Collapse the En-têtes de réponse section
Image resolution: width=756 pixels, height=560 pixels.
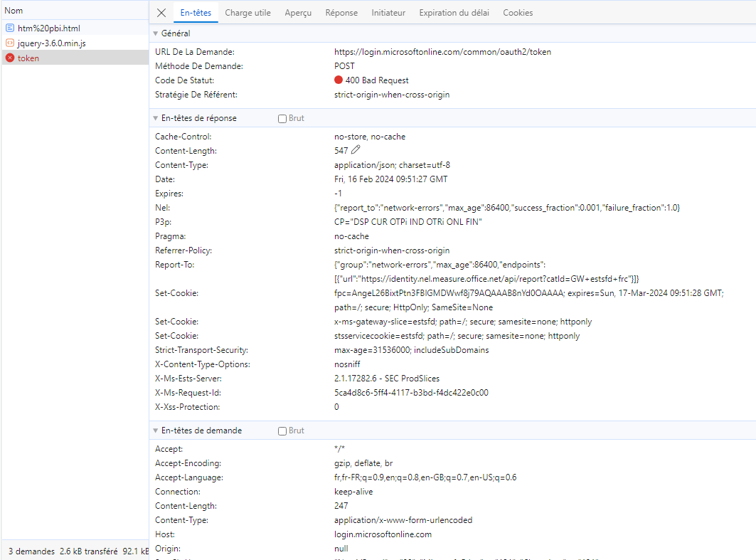156,119
